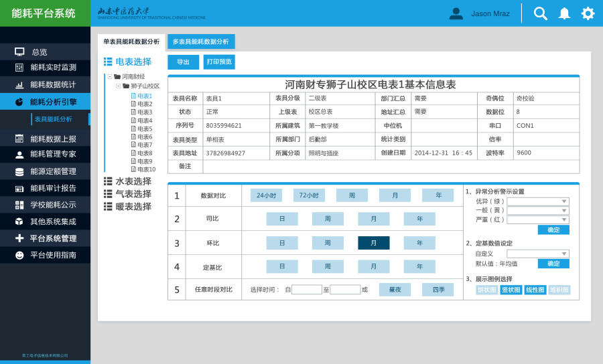Viewport: 603px width, 364px height.
Task: Click the end time input field
Action: [x=345, y=290]
